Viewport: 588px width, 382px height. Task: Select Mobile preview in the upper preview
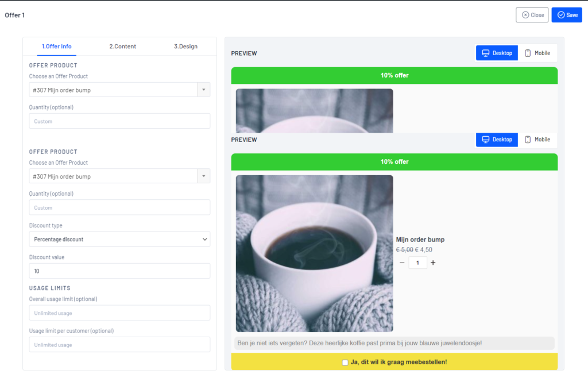(537, 53)
